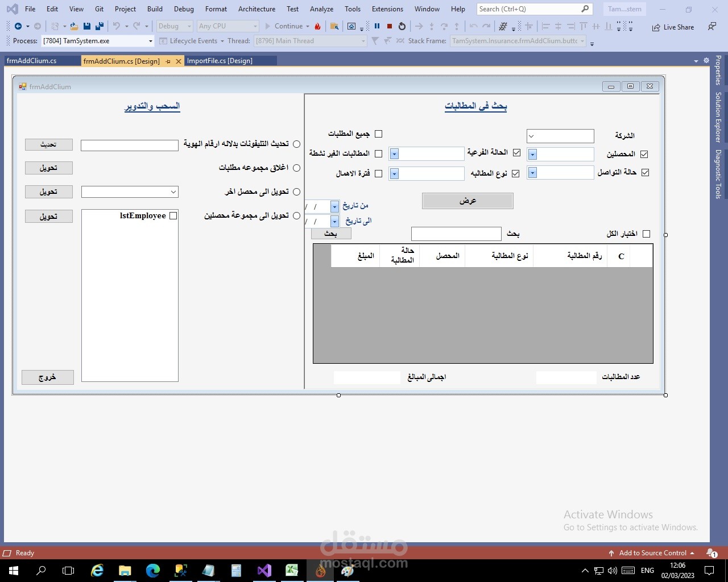Check the اختيار الكل checkbox
Screen dimensions: 728x582
646,234
